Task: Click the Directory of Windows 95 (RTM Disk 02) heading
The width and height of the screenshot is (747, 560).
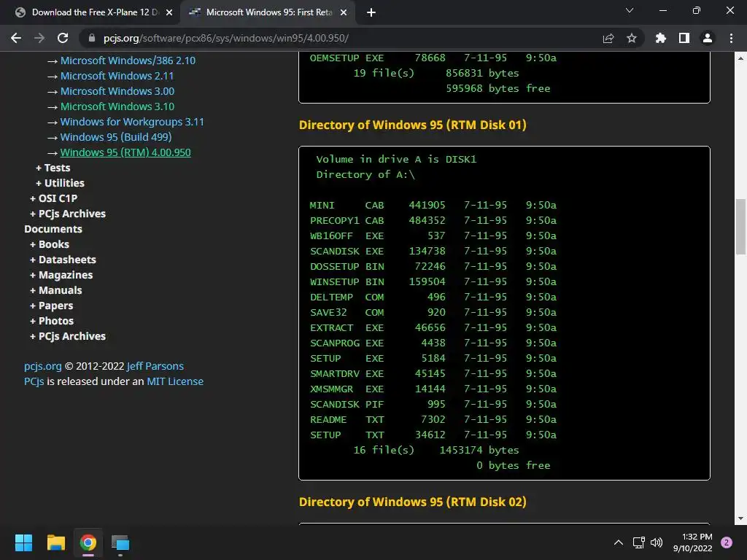Action: (413, 502)
